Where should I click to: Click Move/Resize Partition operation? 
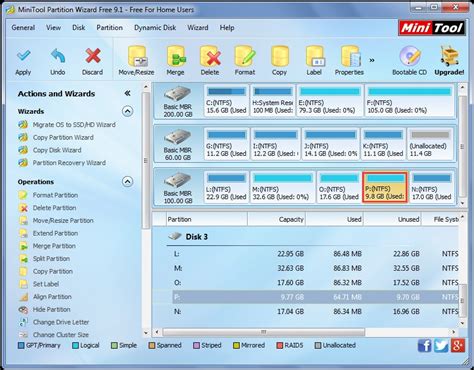tap(56, 220)
